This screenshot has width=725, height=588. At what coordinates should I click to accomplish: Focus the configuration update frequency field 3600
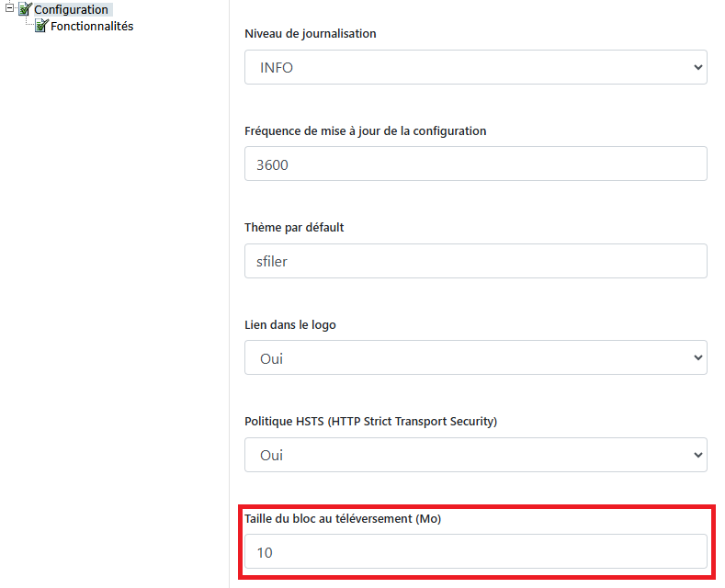[476, 164]
